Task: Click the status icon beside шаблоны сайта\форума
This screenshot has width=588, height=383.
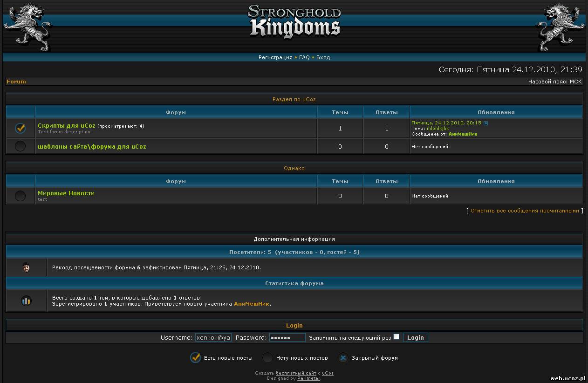Action: [x=20, y=146]
